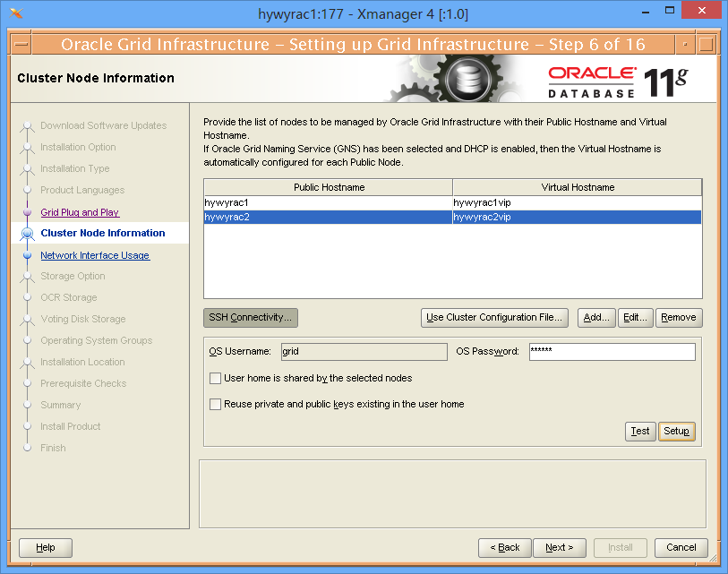728x574 pixels.
Task: Cancel the installation
Action: click(x=681, y=548)
